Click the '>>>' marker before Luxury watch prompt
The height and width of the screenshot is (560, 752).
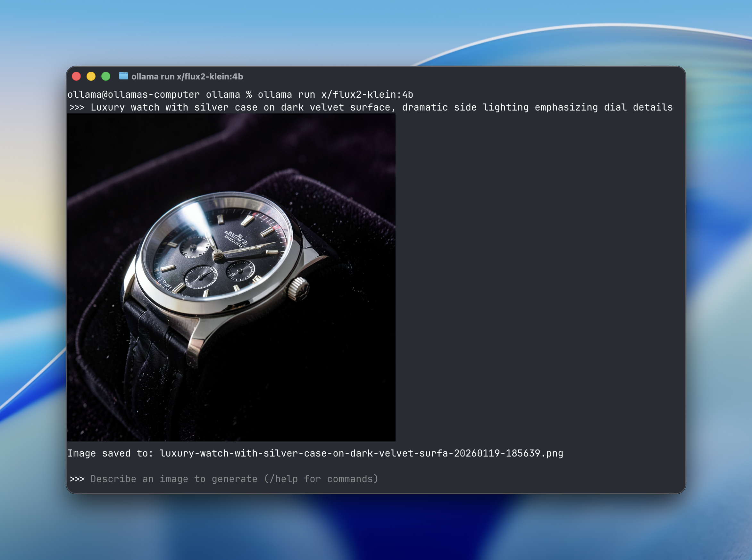tap(77, 107)
